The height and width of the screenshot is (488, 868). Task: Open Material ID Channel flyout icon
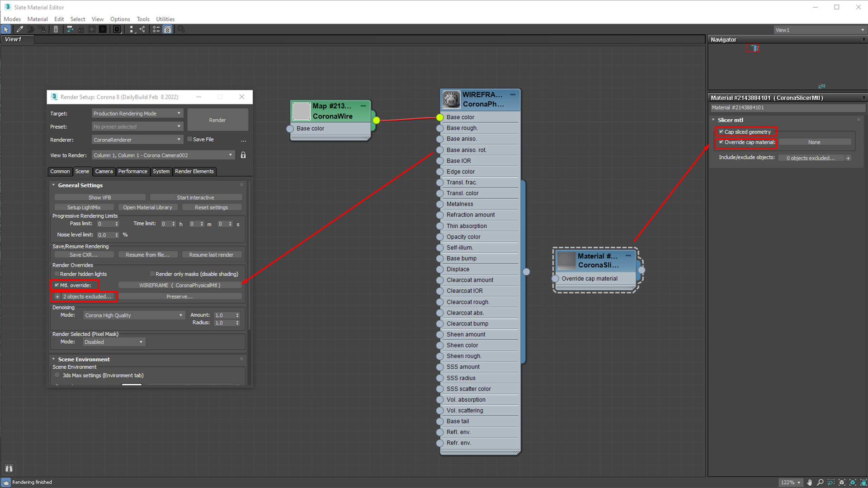click(x=117, y=29)
